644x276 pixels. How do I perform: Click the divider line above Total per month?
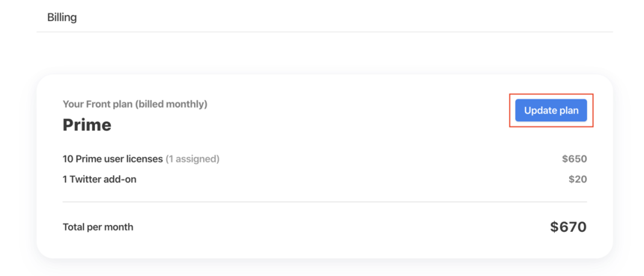coord(324,202)
